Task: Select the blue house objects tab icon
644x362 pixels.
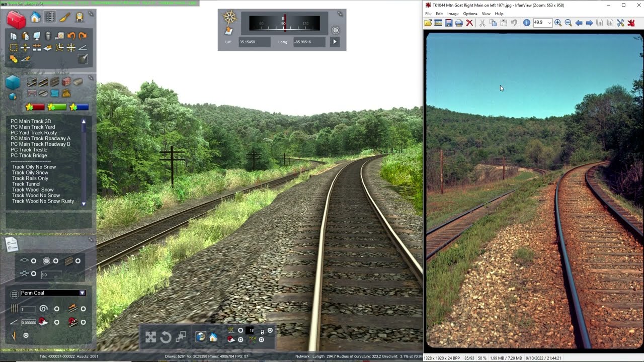Action: (35, 18)
